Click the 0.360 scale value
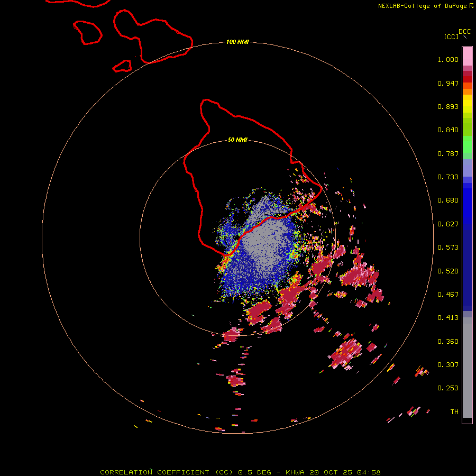 (x=448, y=342)
